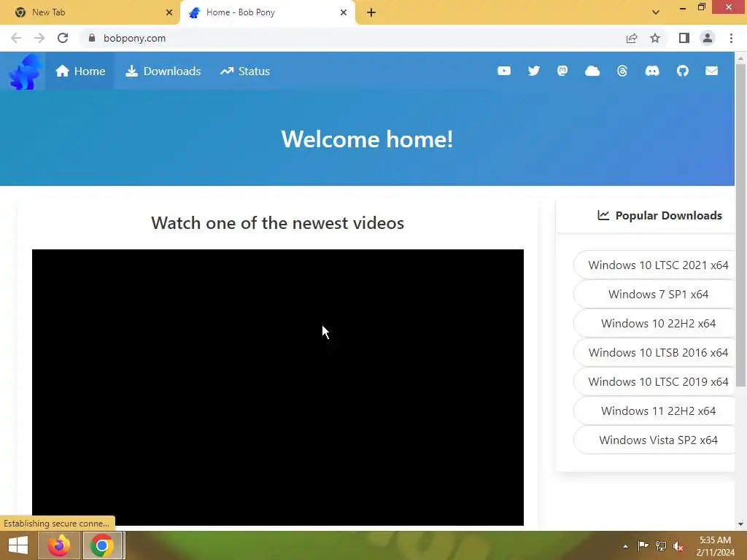The image size is (747, 560).
Task: Open the Threads icon in the site header
Action: coord(622,71)
